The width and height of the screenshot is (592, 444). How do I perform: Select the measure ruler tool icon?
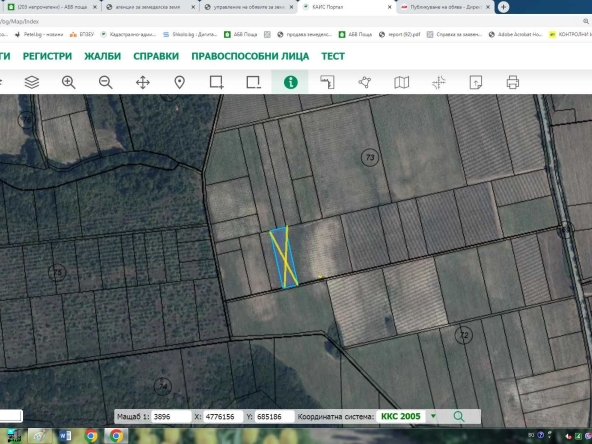click(x=327, y=82)
